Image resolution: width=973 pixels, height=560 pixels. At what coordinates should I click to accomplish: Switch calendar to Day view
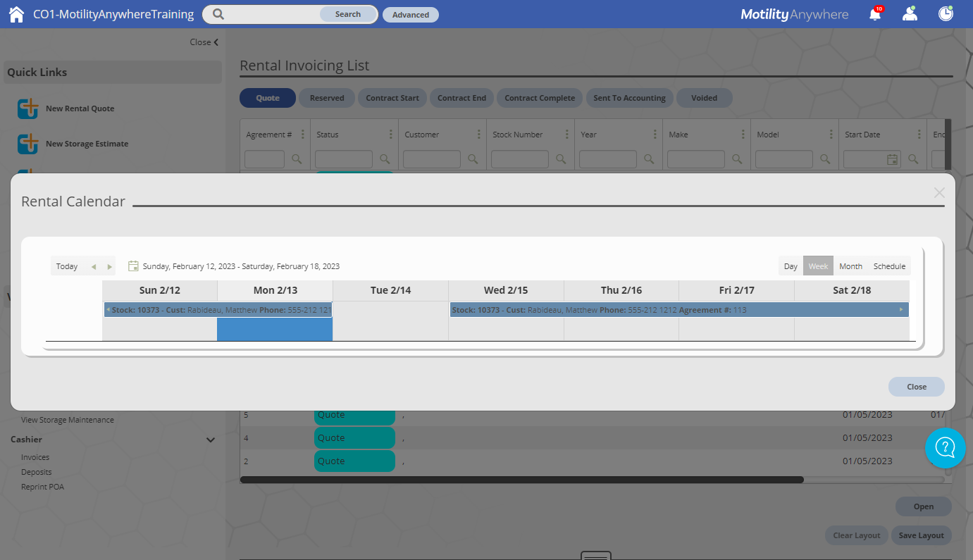point(791,266)
